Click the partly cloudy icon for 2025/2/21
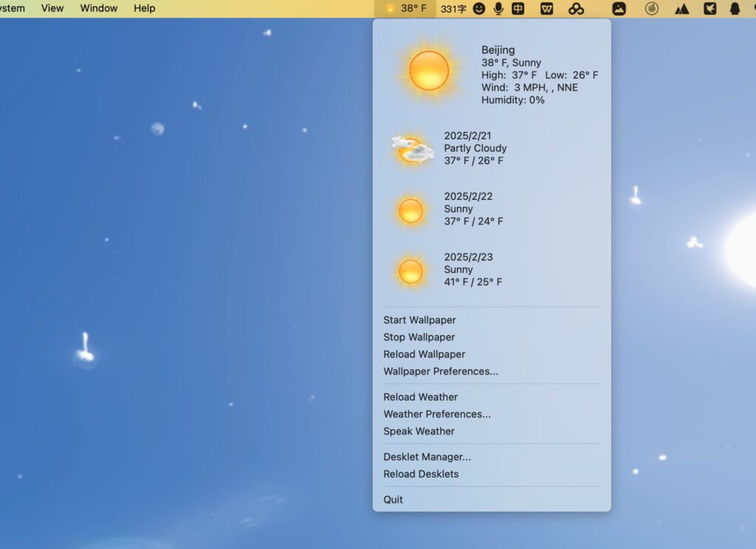Screen dimensions: 756x549 point(411,148)
